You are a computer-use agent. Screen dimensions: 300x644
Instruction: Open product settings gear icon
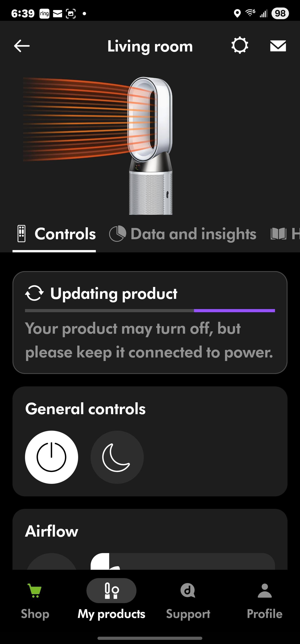coord(240,45)
